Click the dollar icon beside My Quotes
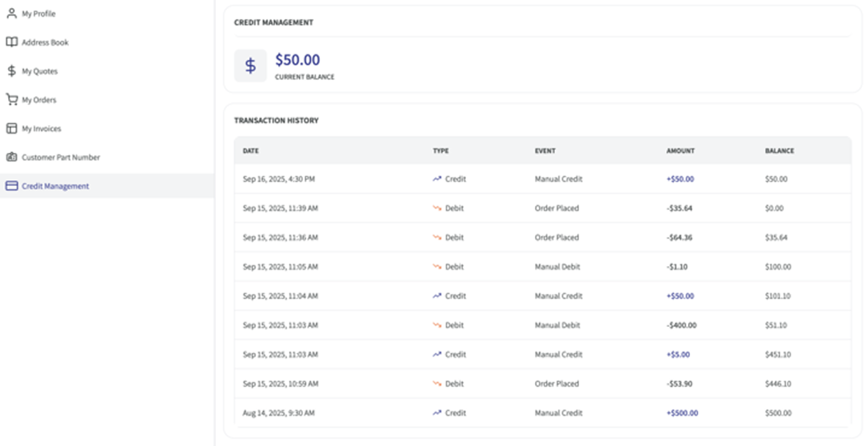The height and width of the screenshot is (446, 868). coord(11,71)
